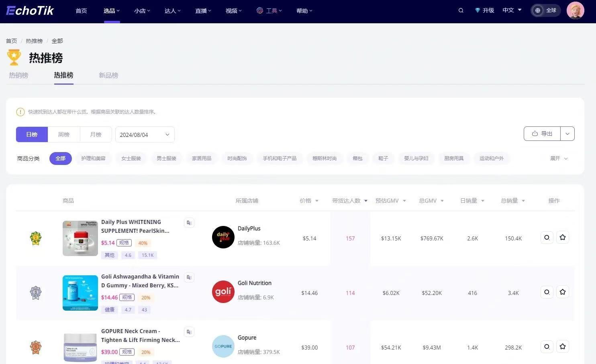
Task: Click the trophy icon beside 热推榜 title
Action: (x=14, y=57)
